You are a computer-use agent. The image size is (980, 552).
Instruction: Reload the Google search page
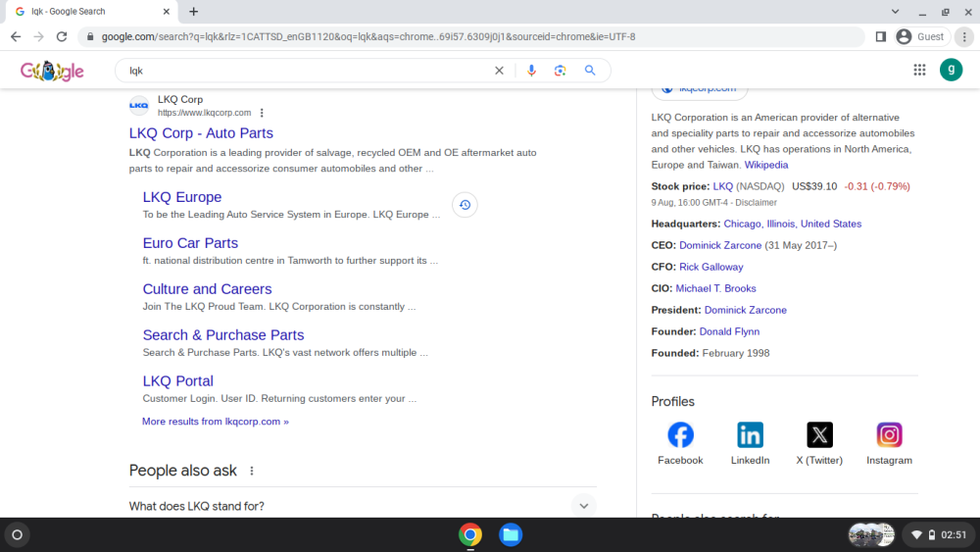tap(61, 37)
